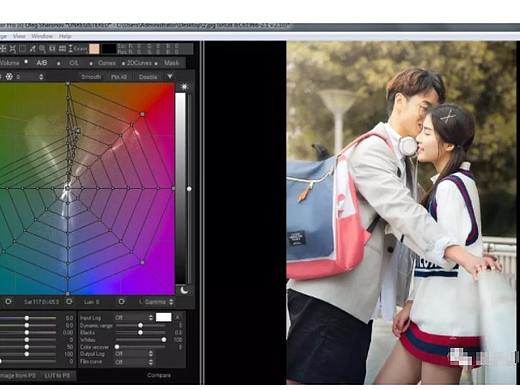520x390 pixels.
Task: Click the Compare button
Action: click(159, 375)
